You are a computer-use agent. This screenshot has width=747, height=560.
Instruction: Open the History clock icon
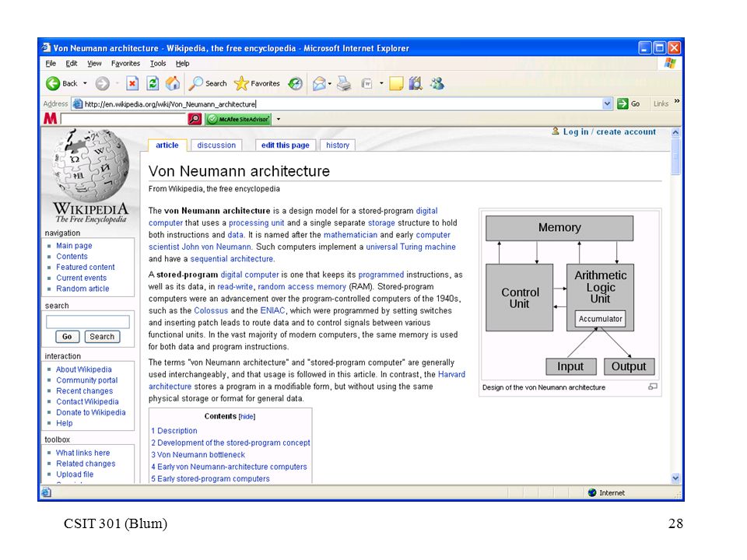[296, 84]
